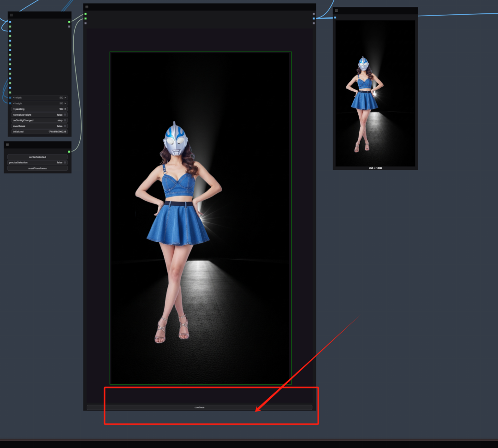Viewport: 498px width, 448px height.
Task: Increase width with its right arrow
Action: (65, 97)
